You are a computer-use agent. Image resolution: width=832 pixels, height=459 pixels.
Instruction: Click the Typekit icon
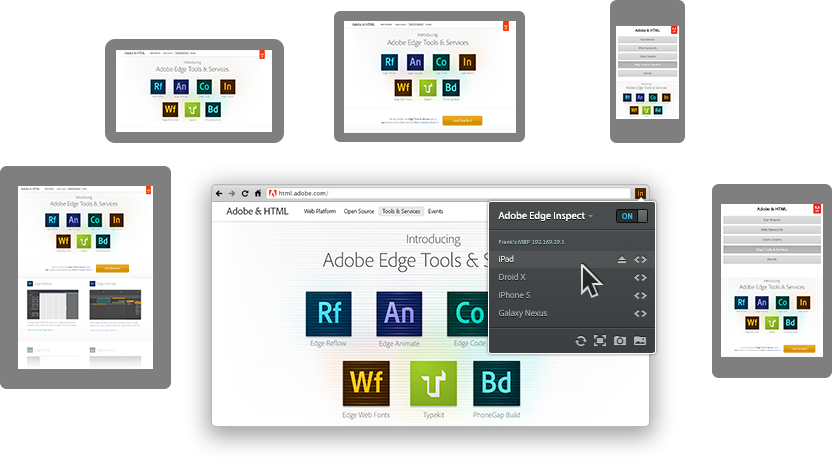(434, 383)
